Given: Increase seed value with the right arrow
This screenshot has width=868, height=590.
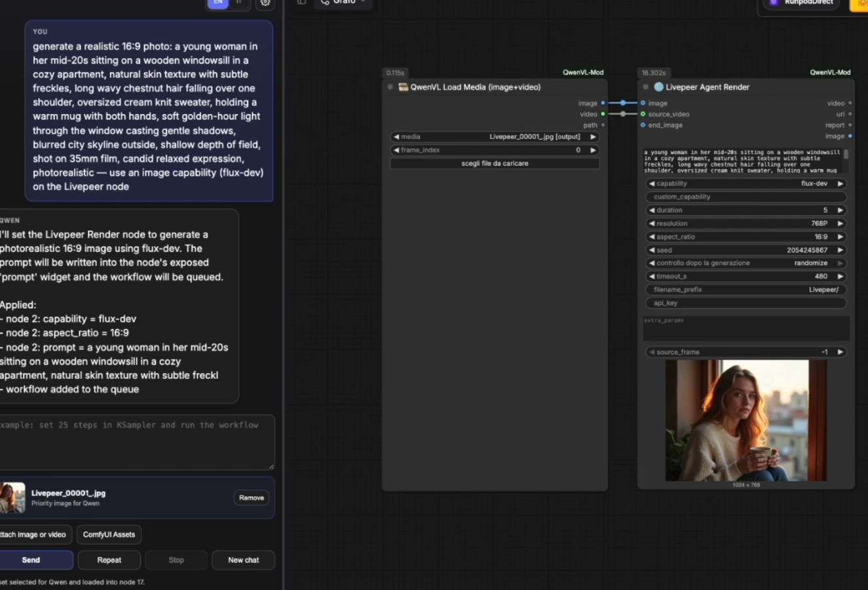Looking at the screenshot, I should point(840,250).
